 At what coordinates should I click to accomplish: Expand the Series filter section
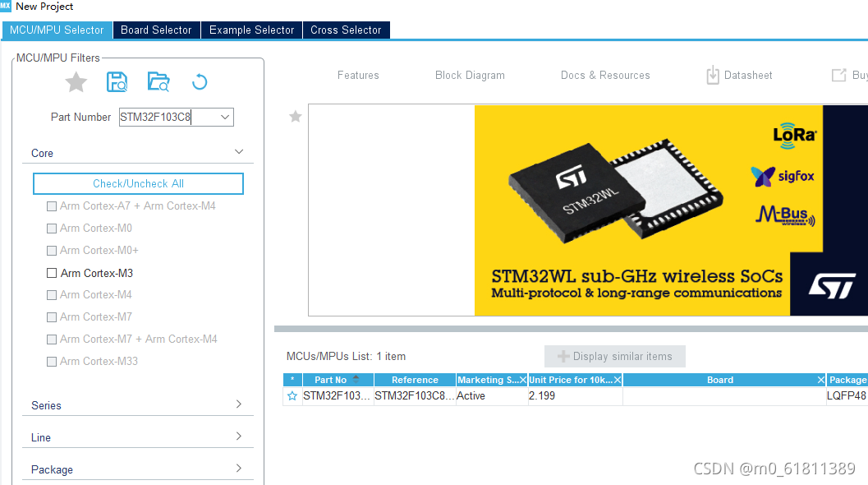[x=239, y=404]
